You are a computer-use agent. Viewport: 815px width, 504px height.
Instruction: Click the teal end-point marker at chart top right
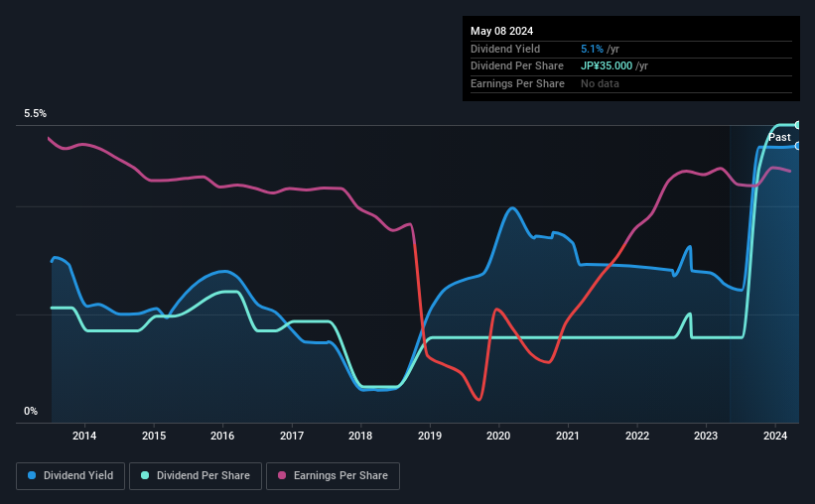click(x=797, y=125)
